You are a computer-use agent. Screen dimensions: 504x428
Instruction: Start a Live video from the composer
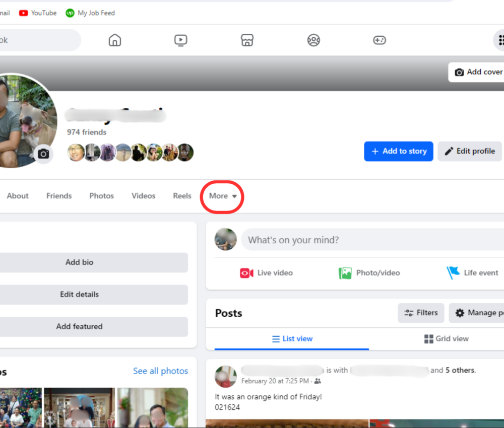coord(266,272)
